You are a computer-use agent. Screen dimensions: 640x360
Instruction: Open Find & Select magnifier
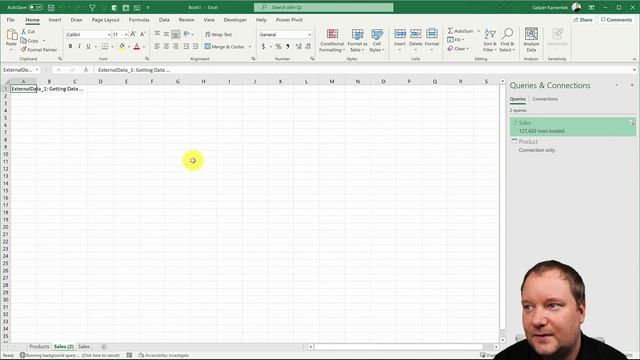[x=507, y=40]
